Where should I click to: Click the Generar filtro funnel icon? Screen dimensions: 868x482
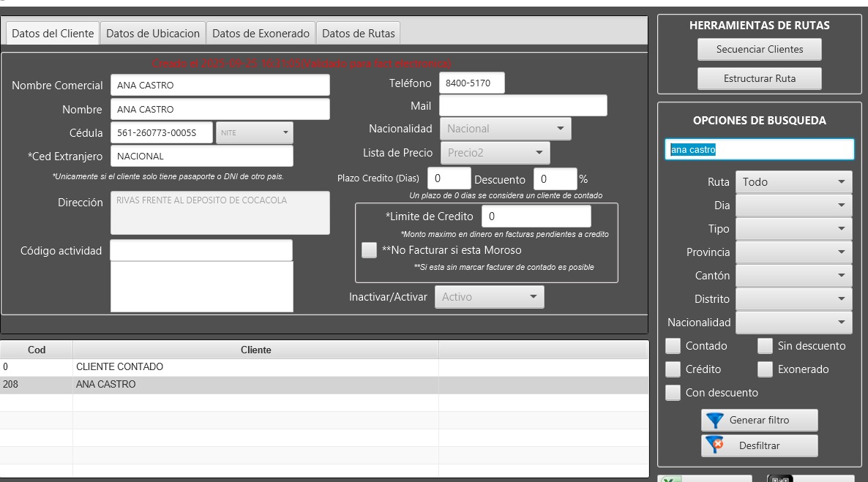[x=715, y=421]
